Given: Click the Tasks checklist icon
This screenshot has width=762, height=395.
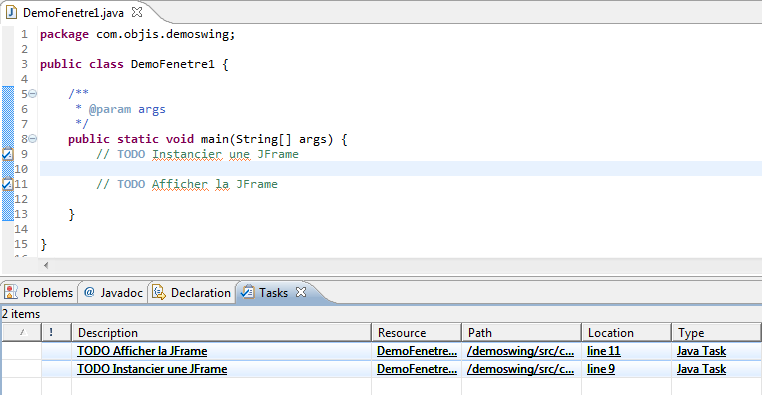Looking at the screenshot, I should point(247,292).
